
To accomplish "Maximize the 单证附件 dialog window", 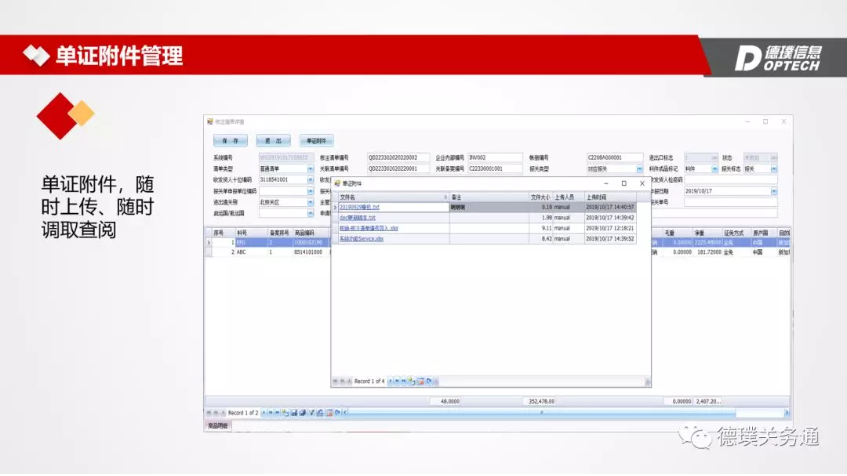I will (624, 184).
